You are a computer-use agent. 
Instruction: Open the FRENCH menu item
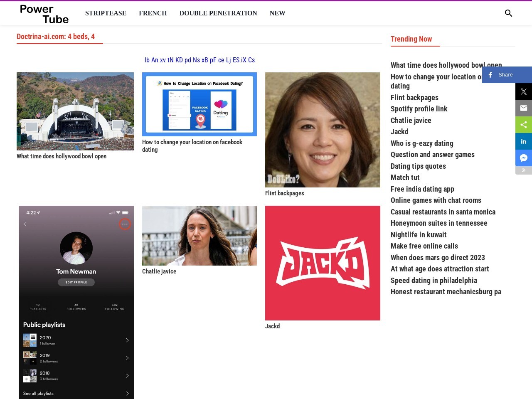[x=153, y=13]
